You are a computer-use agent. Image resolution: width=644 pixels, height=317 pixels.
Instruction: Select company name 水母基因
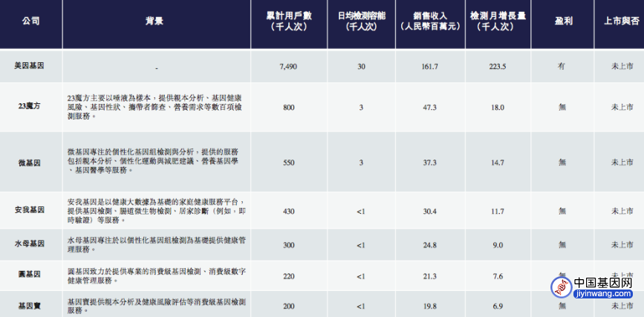point(29,245)
